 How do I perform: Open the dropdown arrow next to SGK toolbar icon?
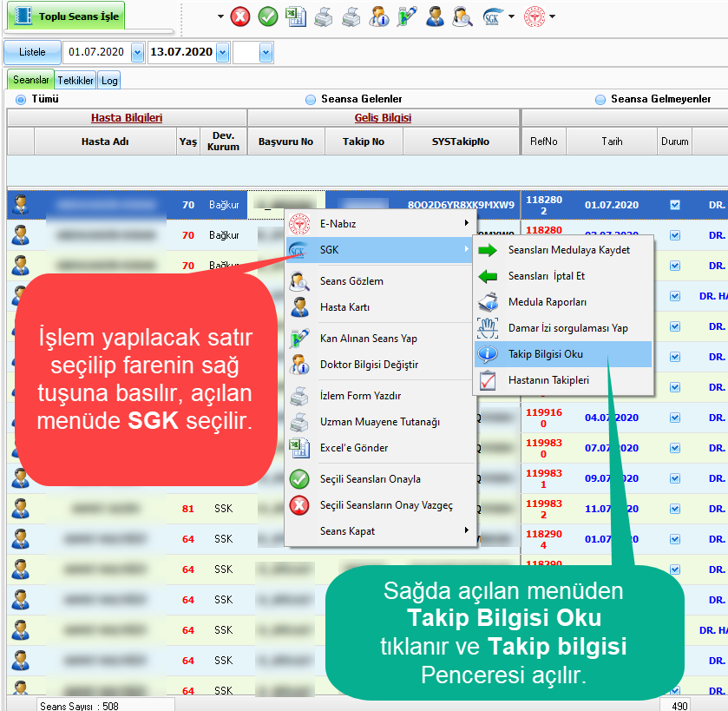click(x=512, y=16)
